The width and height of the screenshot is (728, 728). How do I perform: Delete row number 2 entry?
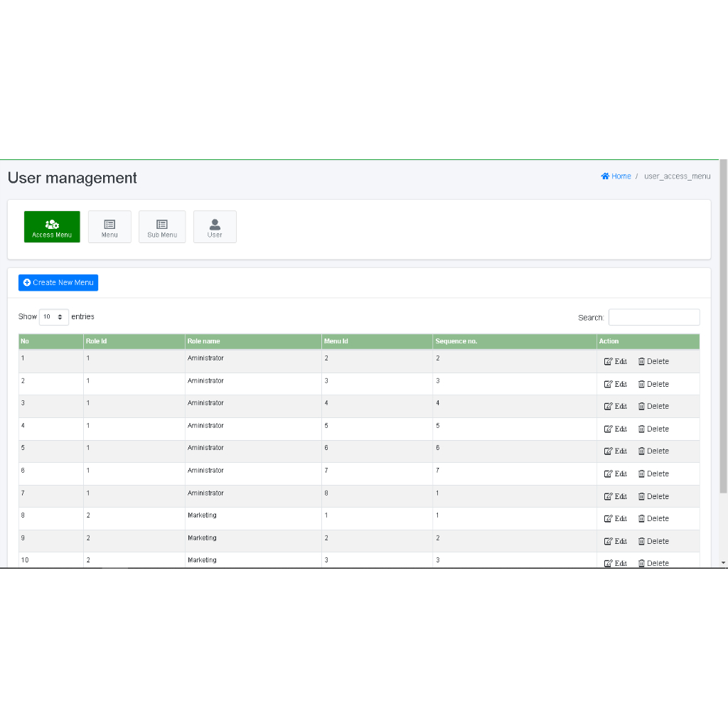[x=653, y=384]
